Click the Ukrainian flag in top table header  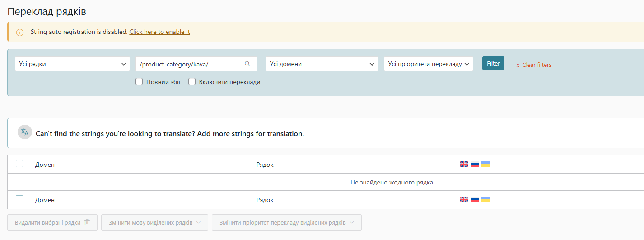pos(485,164)
